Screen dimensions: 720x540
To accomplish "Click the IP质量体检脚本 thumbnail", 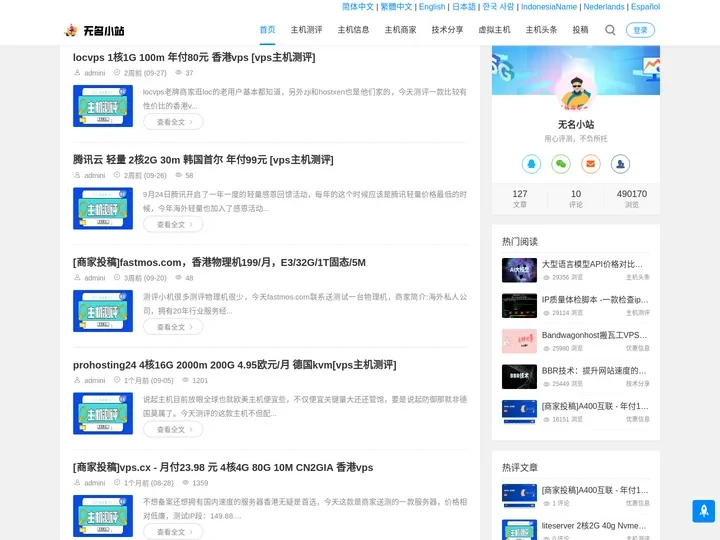I will (519, 305).
